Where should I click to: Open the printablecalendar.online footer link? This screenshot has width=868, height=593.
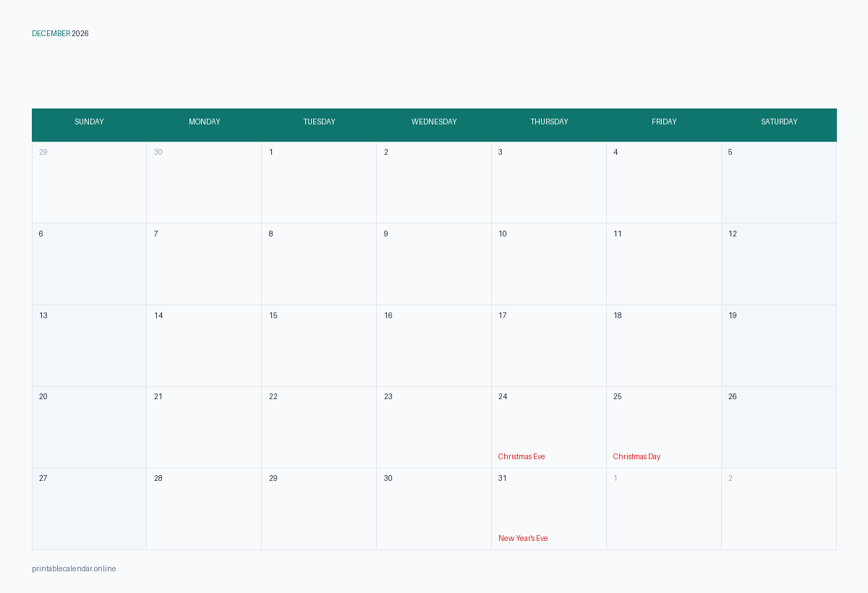coord(74,569)
